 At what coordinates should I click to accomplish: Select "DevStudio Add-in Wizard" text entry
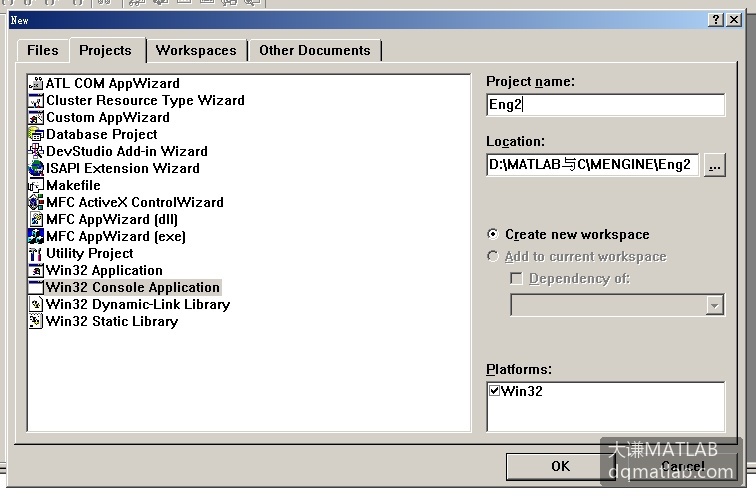[x=127, y=151]
